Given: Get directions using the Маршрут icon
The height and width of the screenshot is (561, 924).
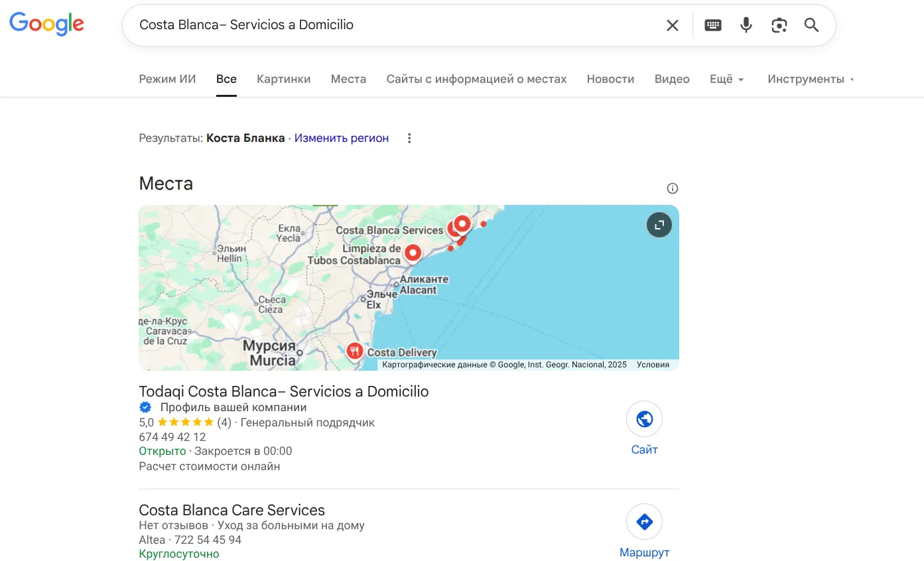Looking at the screenshot, I should tap(644, 521).
